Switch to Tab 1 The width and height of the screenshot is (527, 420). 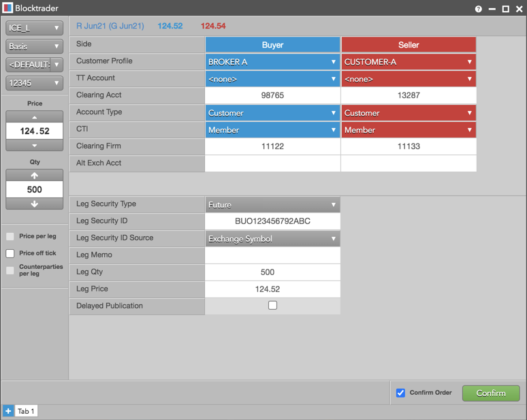click(x=26, y=411)
